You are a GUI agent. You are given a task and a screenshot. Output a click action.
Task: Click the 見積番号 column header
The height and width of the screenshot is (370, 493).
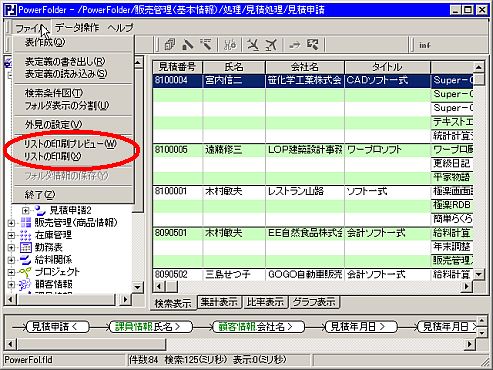[177, 67]
